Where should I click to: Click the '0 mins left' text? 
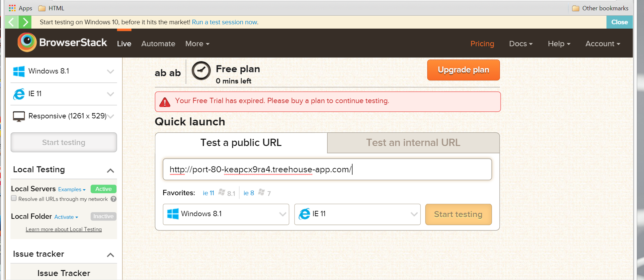(x=233, y=81)
